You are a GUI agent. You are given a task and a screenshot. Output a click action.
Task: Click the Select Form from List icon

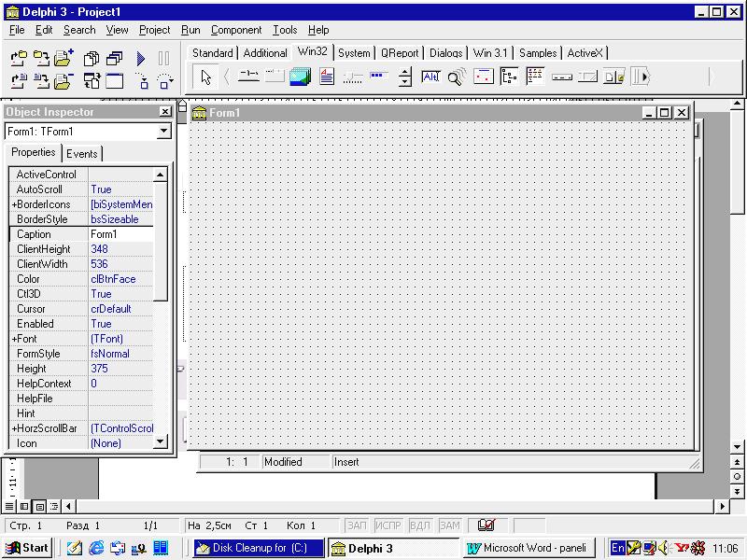click(114, 58)
